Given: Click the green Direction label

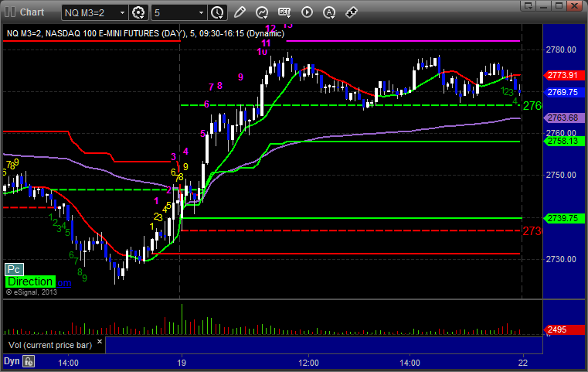Looking at the screenshot, I should [x=30, y=282].
